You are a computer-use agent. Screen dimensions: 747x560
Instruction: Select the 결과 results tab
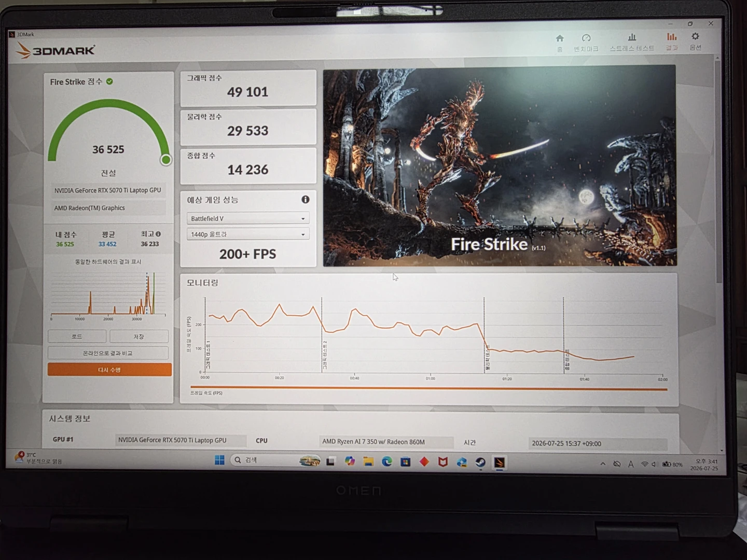tap(672, 41)
